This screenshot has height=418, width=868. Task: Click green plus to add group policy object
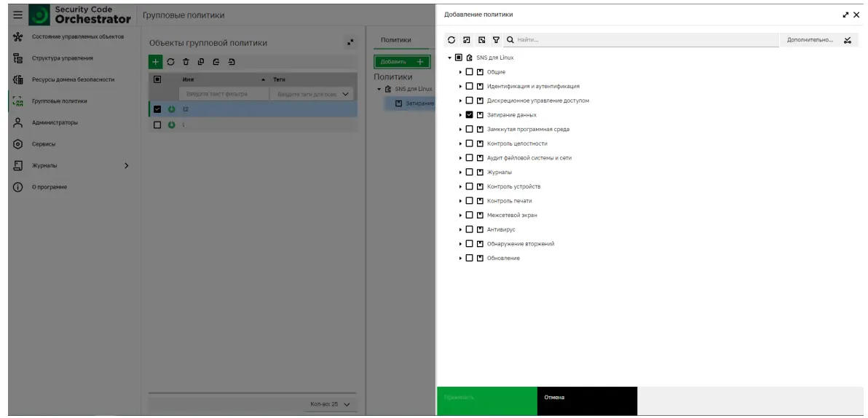(156, 61)
